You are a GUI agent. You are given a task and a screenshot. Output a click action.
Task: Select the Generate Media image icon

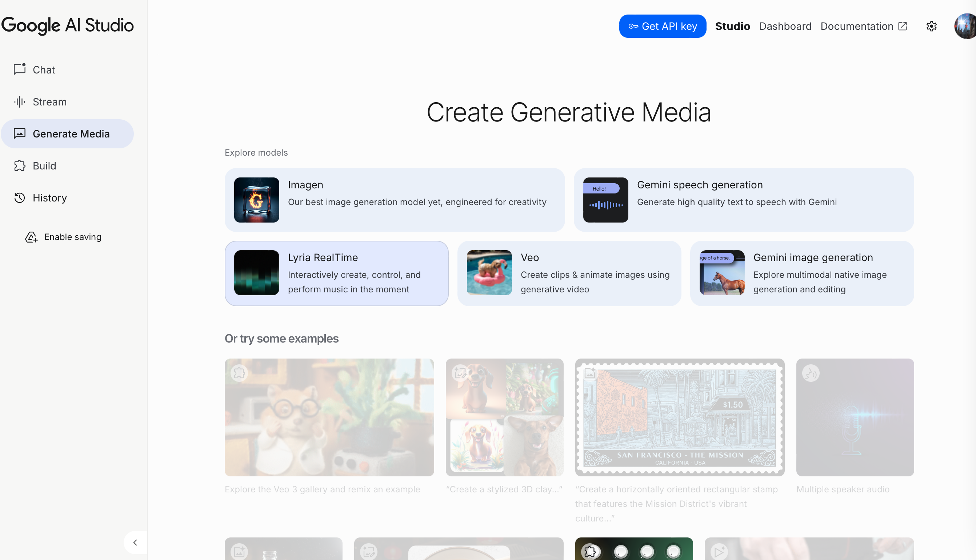pos(20,133)
